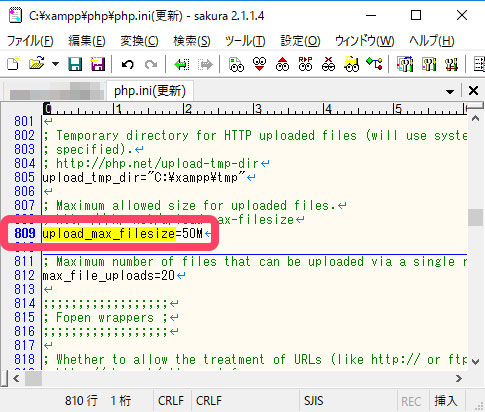Open the tab list dropdown arrow
This screenshot has height=412, width=485.
coord(450,91)
